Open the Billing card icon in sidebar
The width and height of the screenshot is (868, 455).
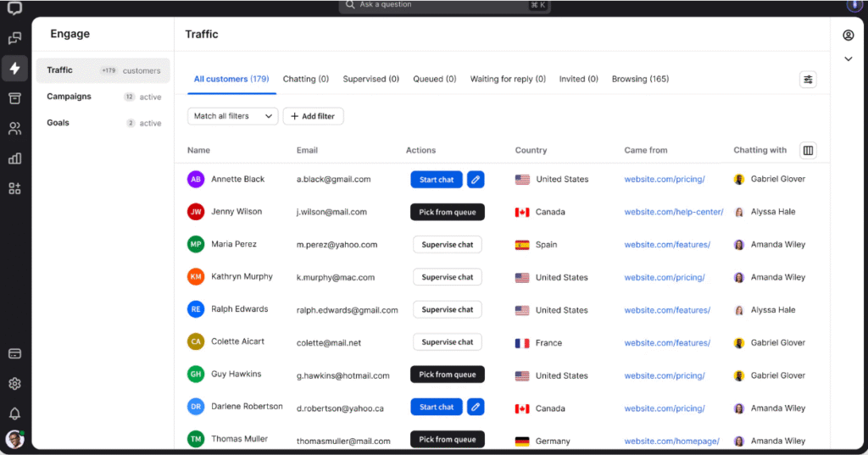pos(14,353)
